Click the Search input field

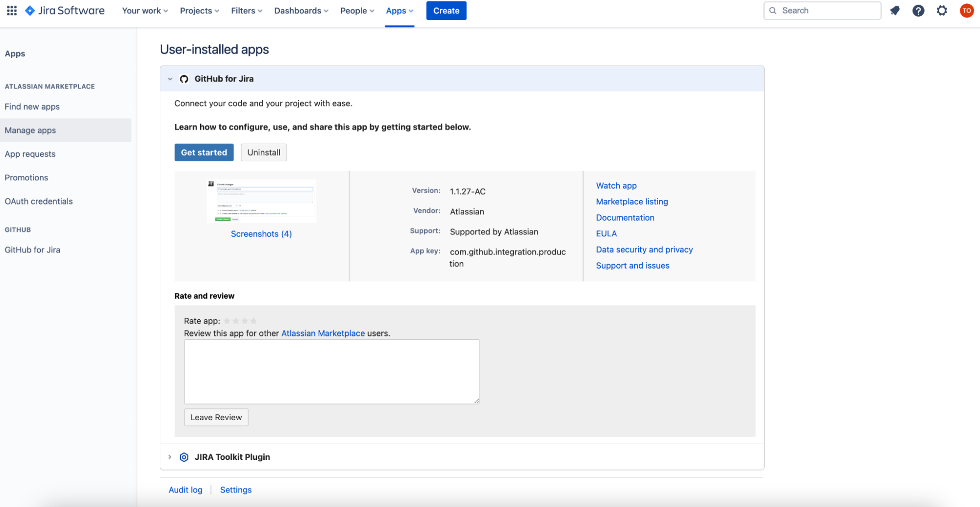click(x=822, y=10)
